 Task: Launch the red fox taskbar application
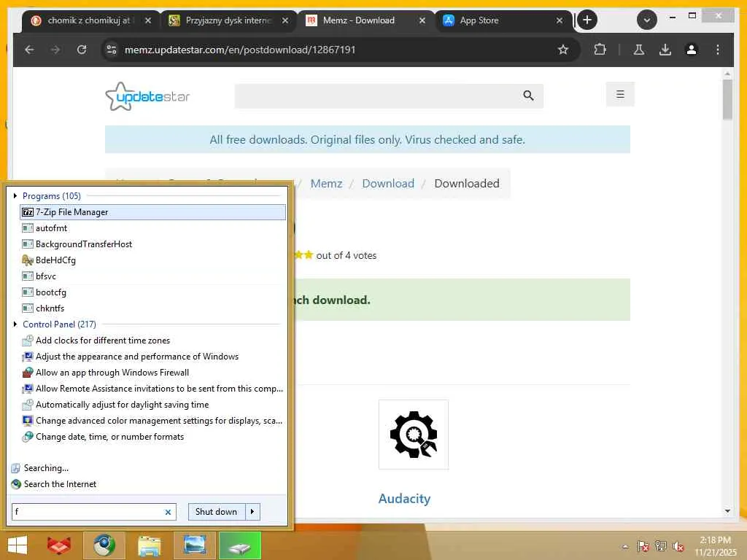(59, 545)
